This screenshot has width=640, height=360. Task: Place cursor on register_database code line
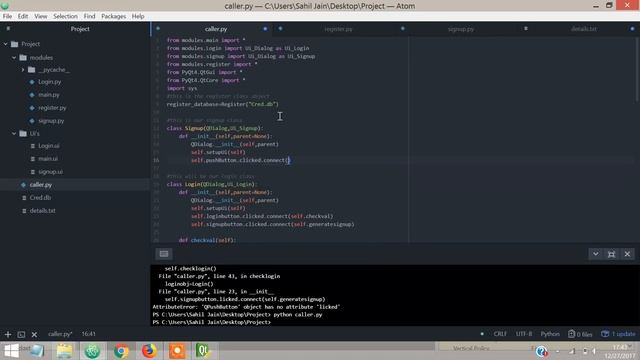pyautogui.click(x=222, y=104)
